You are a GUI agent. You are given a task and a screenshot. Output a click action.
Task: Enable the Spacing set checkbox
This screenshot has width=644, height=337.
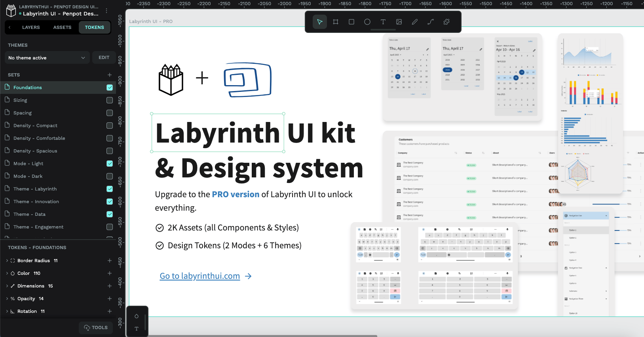click(x=110, y=113)
